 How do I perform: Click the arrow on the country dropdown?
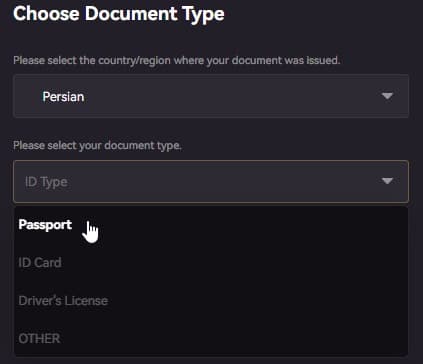[387, 96]
